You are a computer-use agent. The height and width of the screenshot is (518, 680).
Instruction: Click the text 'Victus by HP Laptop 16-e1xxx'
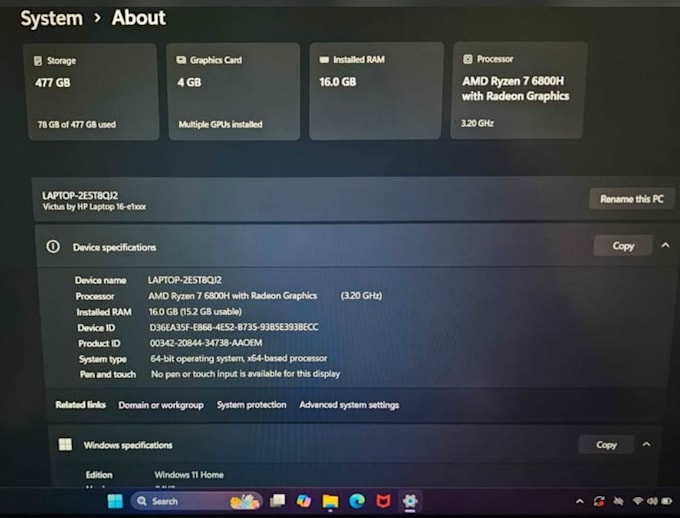coord(94,207)
